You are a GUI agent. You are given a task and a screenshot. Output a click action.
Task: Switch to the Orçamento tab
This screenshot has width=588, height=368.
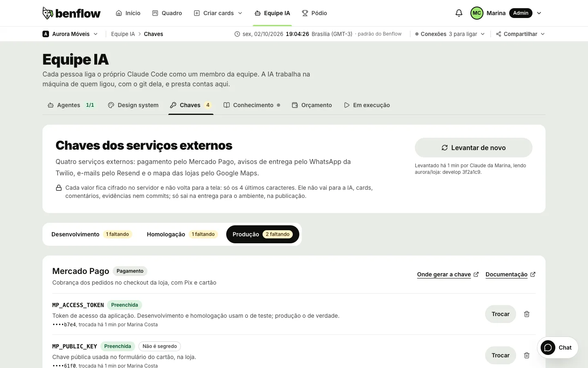point(312,105)
